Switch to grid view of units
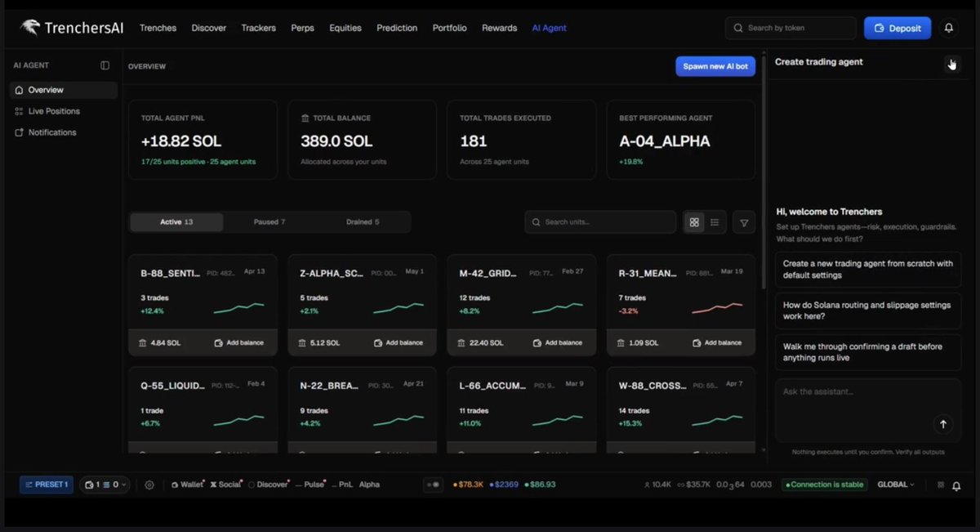980x532 pixels. [x=694, y=222]
